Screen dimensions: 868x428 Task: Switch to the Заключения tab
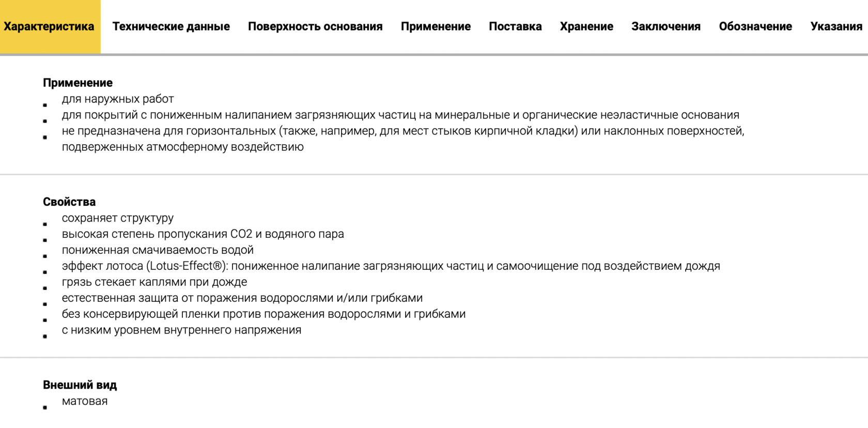pyautogui.click(x=666, y=26)
